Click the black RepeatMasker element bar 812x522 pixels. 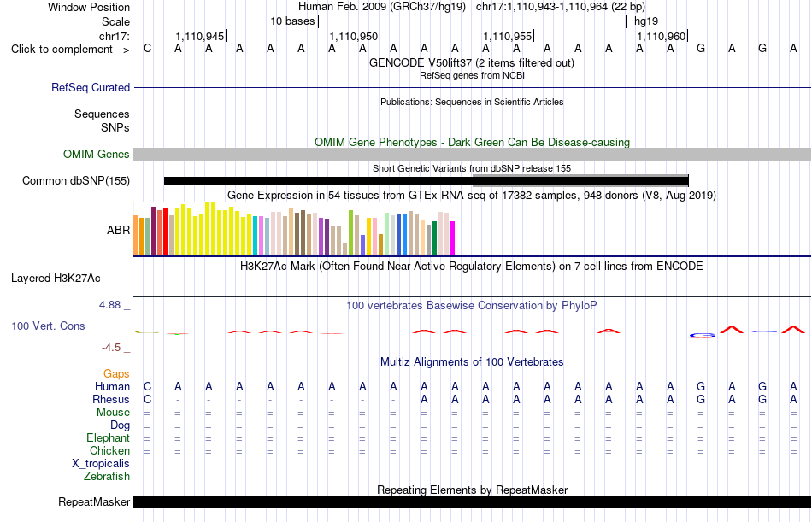473,501
